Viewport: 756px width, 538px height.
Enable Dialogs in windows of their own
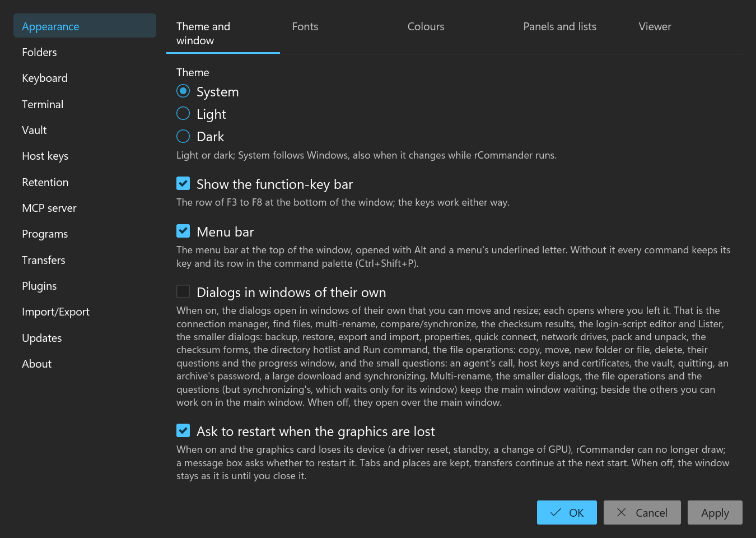point(183,291)
